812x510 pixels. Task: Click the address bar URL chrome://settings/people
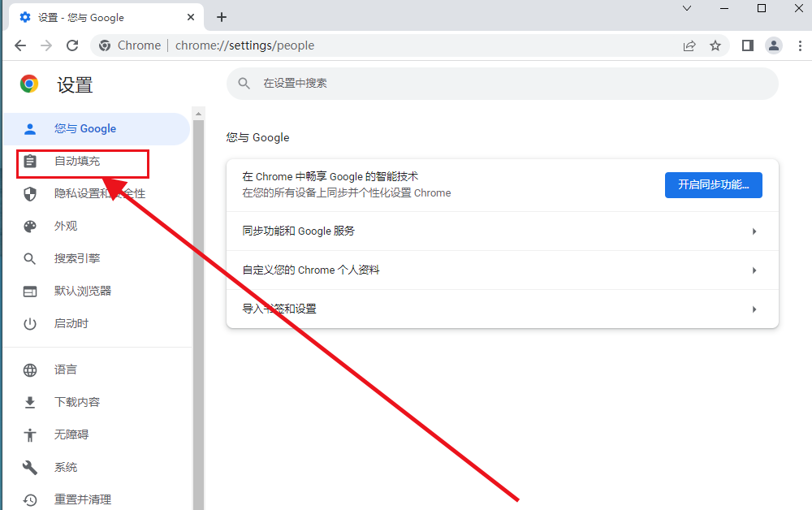(244, 45)
